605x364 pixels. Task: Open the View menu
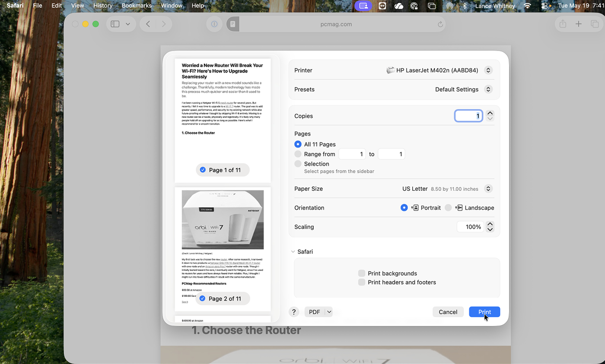coord(77,6)
